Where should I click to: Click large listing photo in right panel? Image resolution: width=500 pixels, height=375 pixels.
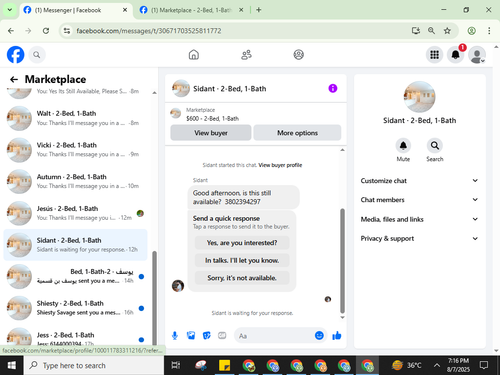click(x=419, y=97)
